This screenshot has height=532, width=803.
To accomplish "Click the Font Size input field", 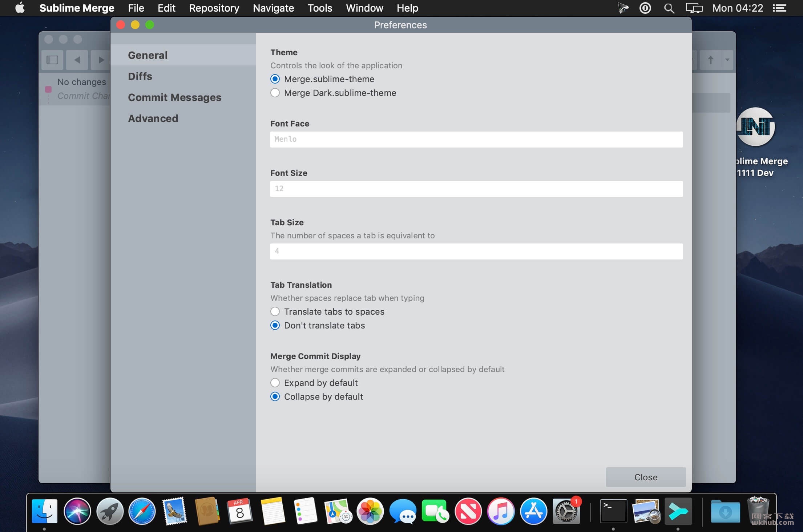I will coord(476,189).
